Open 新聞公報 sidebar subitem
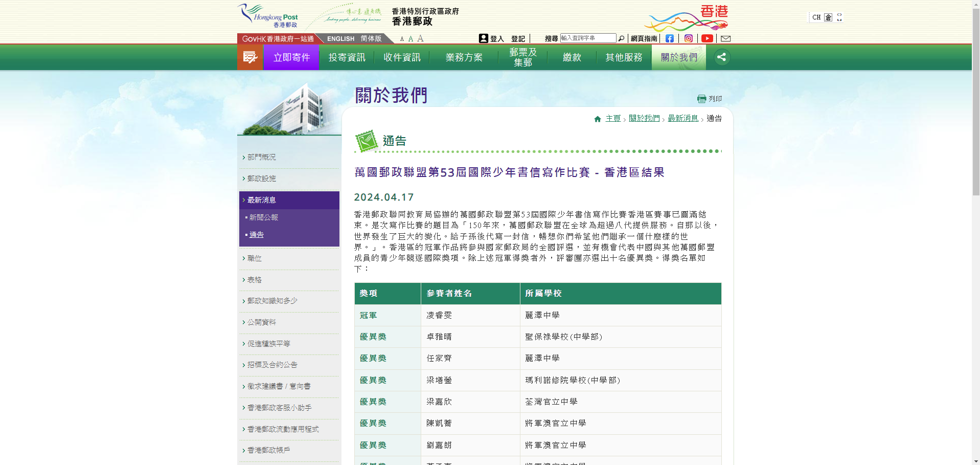 point(264,218)
